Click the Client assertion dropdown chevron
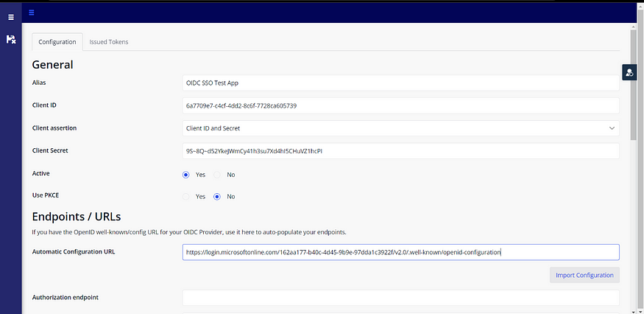644x314 pixels. [x=612, y=128]
